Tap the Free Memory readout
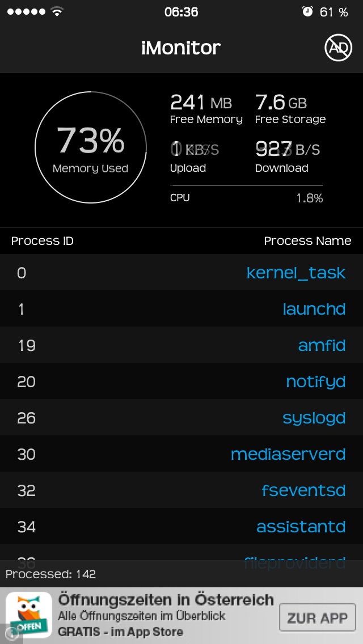Viewport: 363px width, 644px height. pos(206,109)
